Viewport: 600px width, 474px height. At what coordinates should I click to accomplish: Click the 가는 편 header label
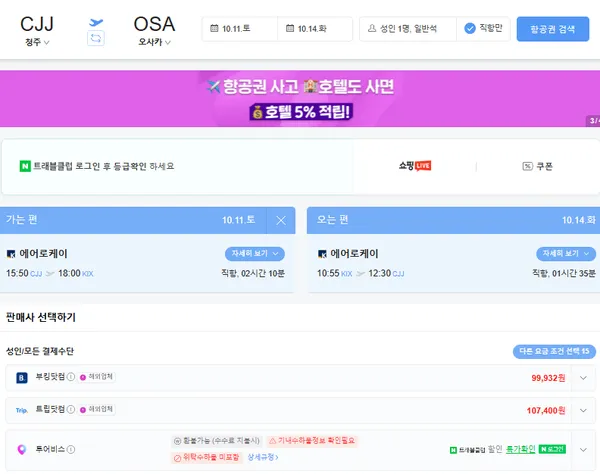[x=21, y=220]
